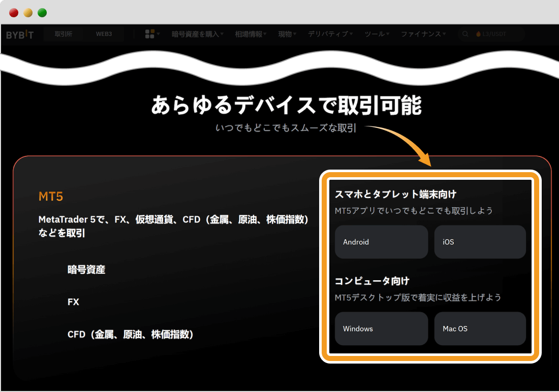Screen dimensions: 559x392
Task: Click the MetaTrader 5 description text
Action: [173, 226]
